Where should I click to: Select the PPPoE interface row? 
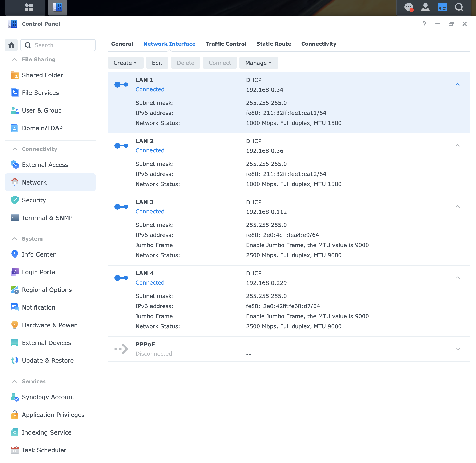click(289, 349)
